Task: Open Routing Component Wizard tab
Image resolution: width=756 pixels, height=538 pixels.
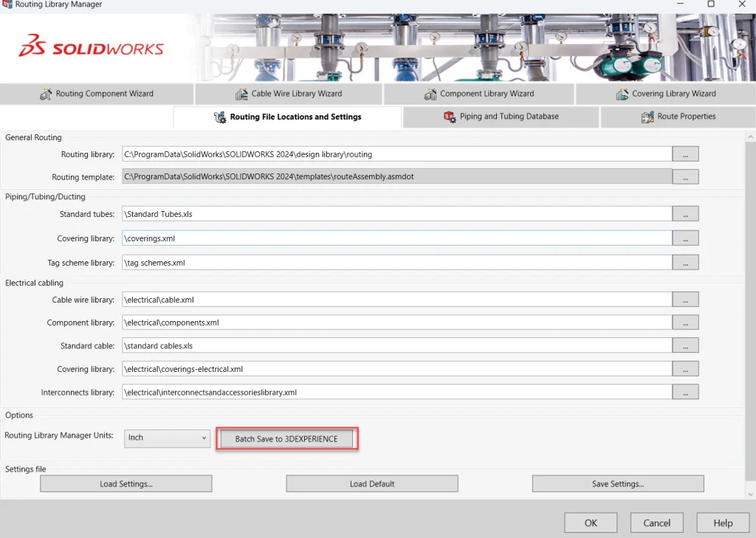Action: [x=97, y=94]
